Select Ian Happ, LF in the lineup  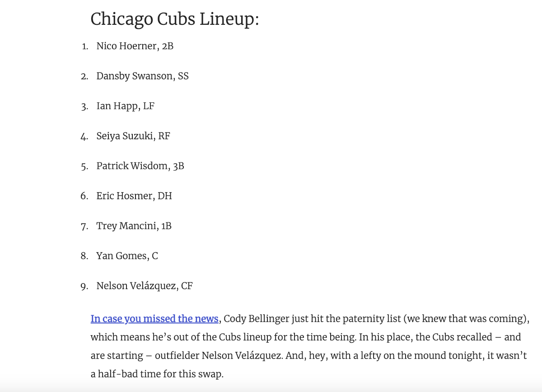125,106
